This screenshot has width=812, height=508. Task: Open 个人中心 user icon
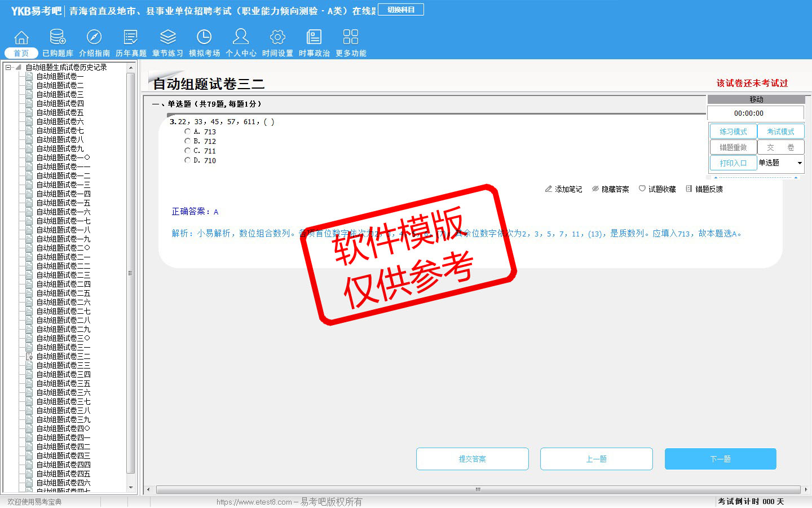[x=241, y=38]
